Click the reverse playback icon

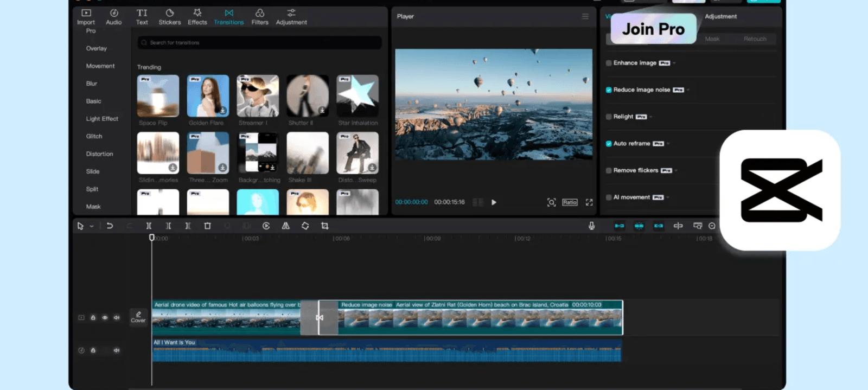[266, 226]
